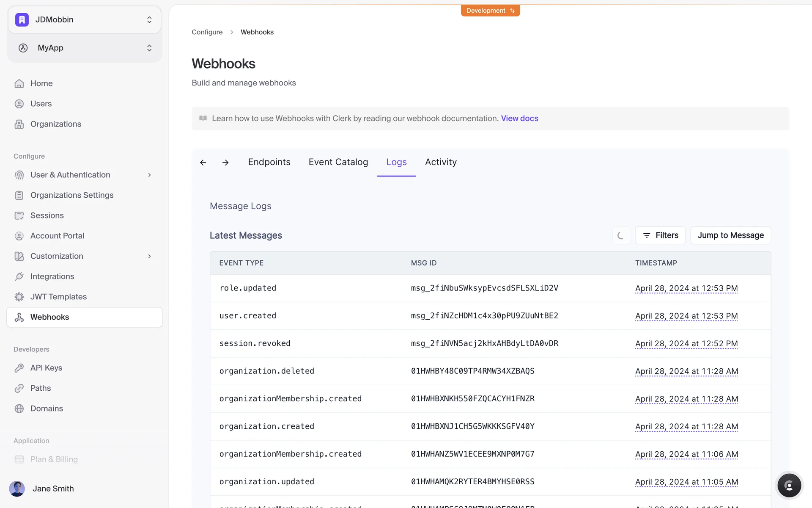Open the help chat bubble icon

point(789,486)
